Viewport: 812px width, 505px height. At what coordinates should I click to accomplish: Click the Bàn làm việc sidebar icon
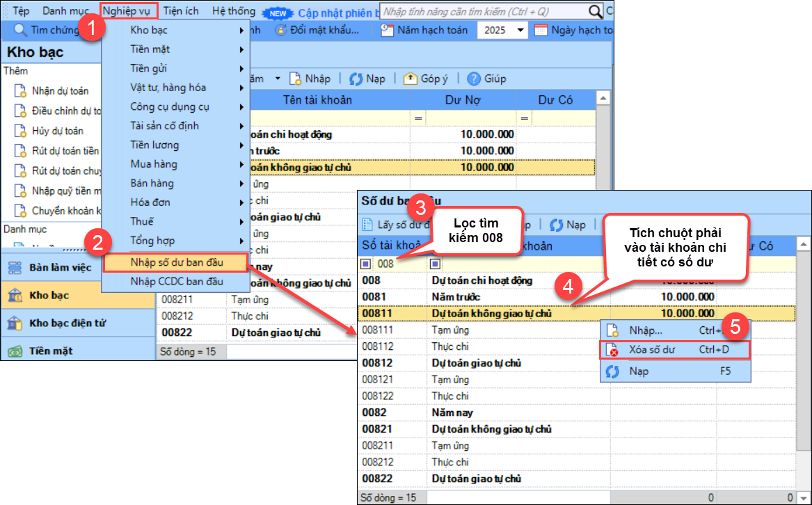(x=14, y=268)
